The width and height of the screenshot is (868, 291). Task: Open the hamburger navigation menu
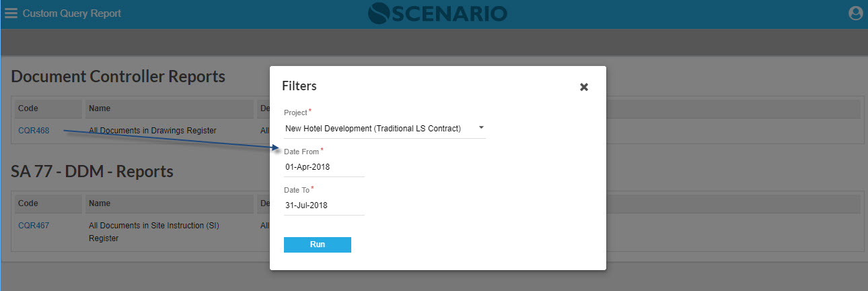tap(11, 13)
